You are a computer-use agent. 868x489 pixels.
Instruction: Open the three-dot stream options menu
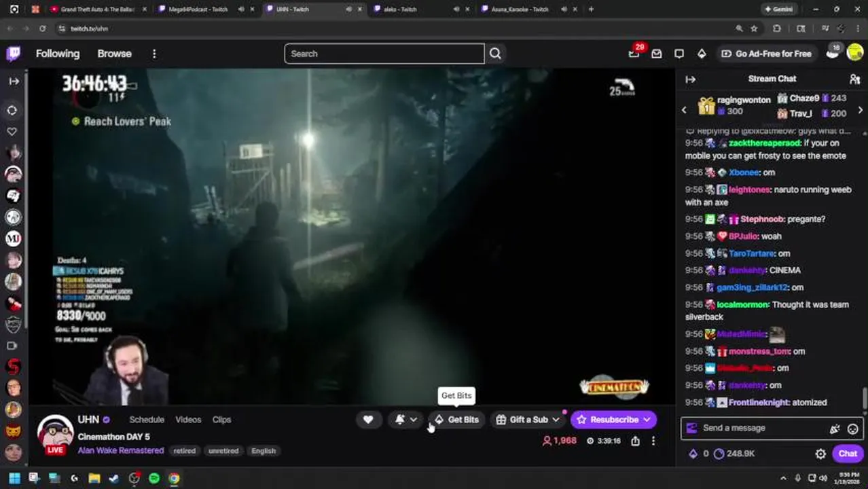point(653,441)
